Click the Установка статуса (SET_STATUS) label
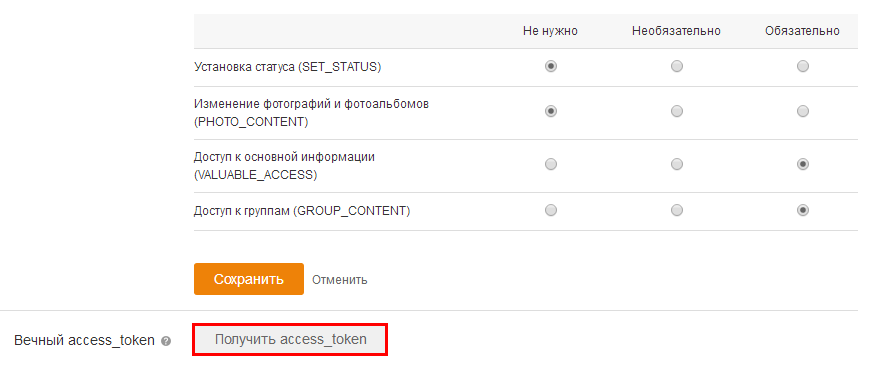Screen dimensions: 878x371 click(x=287, y=67)
